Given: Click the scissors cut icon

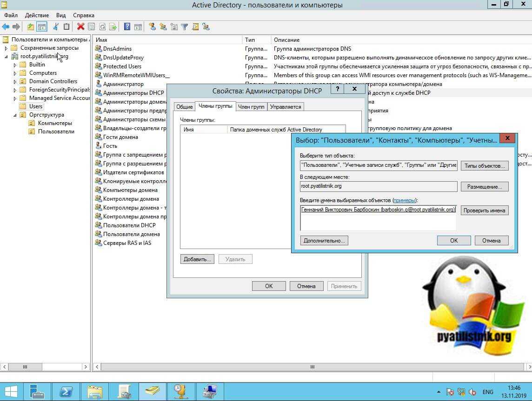Looking at the screenshot, I should point(56,27).
